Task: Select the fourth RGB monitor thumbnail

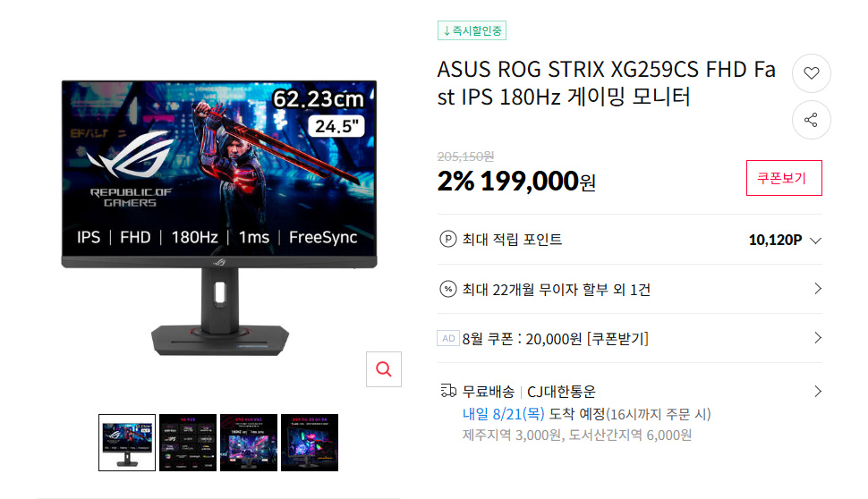Action: 310,443
